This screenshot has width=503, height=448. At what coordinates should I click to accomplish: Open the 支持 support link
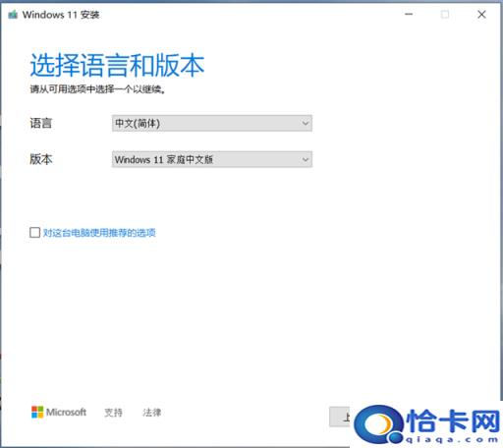(113, 413)
